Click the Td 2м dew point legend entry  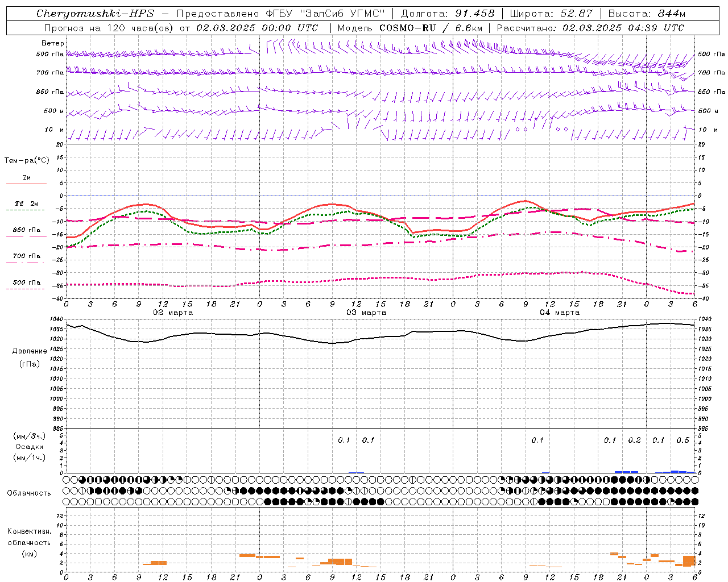pyautogui.click(x=27, y=203)
